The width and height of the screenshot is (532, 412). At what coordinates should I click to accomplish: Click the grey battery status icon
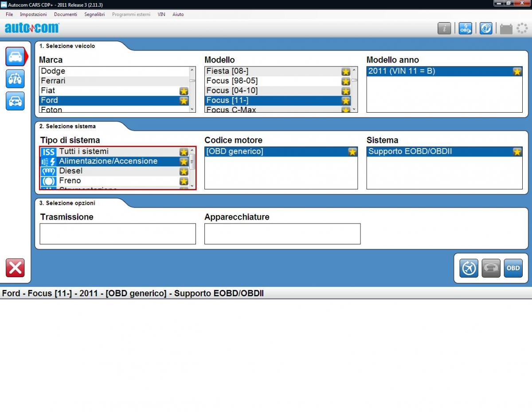click(506, 29)
